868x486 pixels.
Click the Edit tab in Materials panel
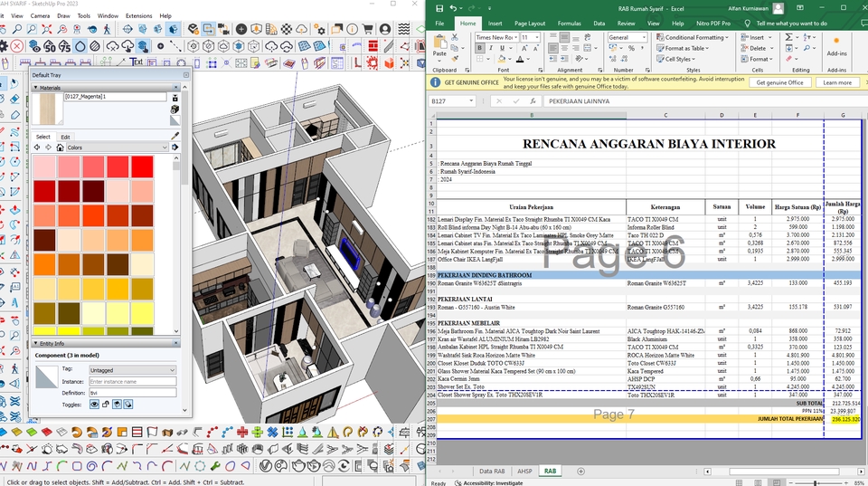[65, 137]
